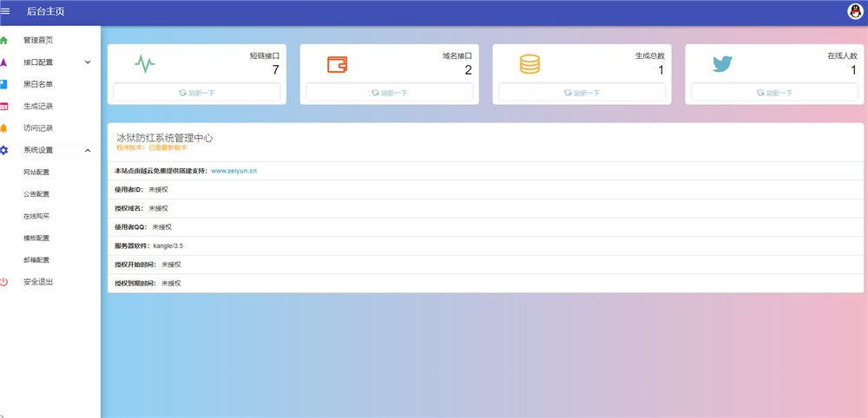868x418 pixels.
Task: Open the 公告配置 submenu item
Action: coord(36,194)
